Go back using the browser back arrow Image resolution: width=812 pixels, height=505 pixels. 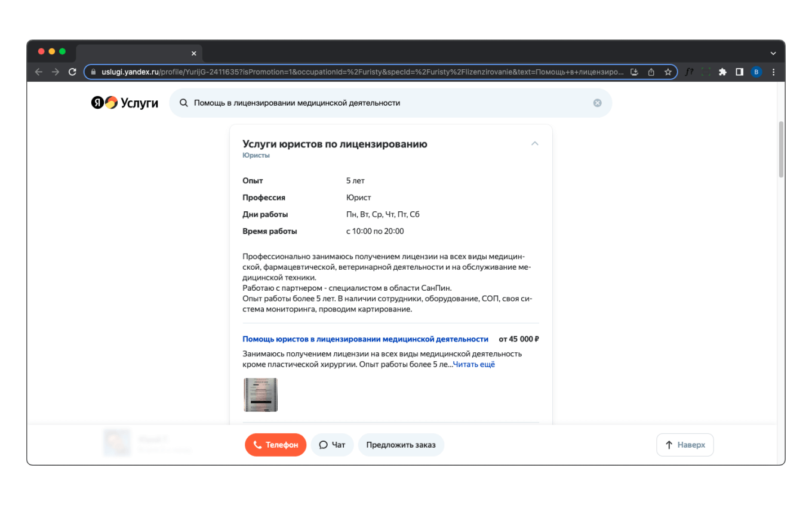(x=39, y=72)
